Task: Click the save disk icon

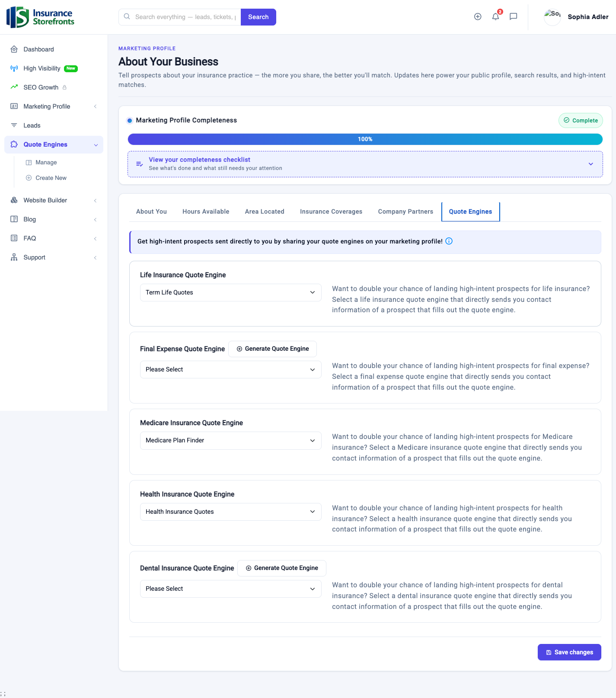Action: pyautogui.click(x=549, y=653)
